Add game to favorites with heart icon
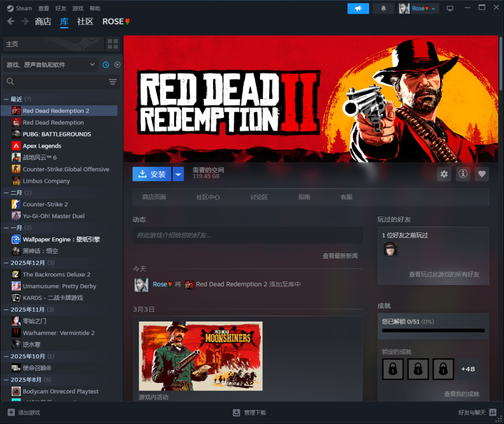Screen dimensions: 504x424 pyautogui.click(x=482, y=174)
